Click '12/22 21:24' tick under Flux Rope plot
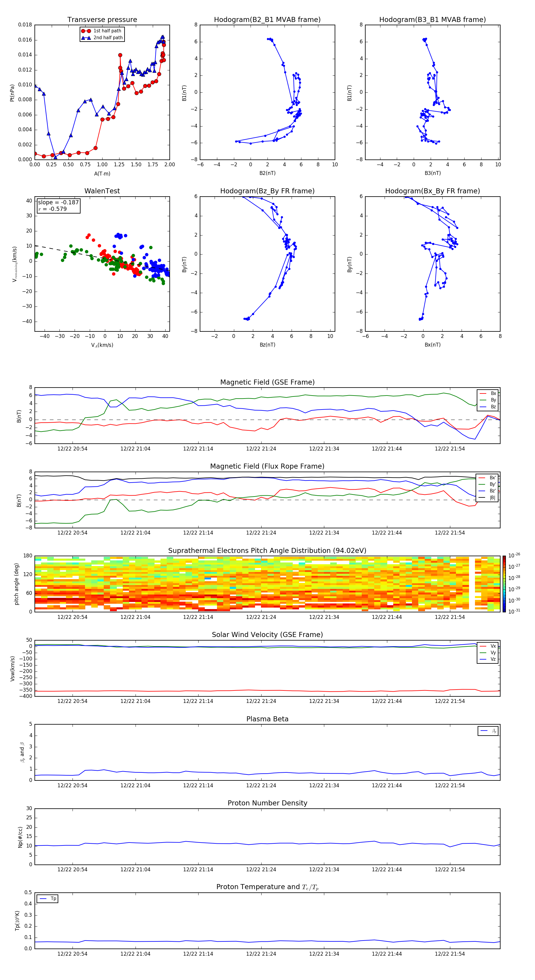This screenshot has height=980, width=535. click(x=261, y=533)
